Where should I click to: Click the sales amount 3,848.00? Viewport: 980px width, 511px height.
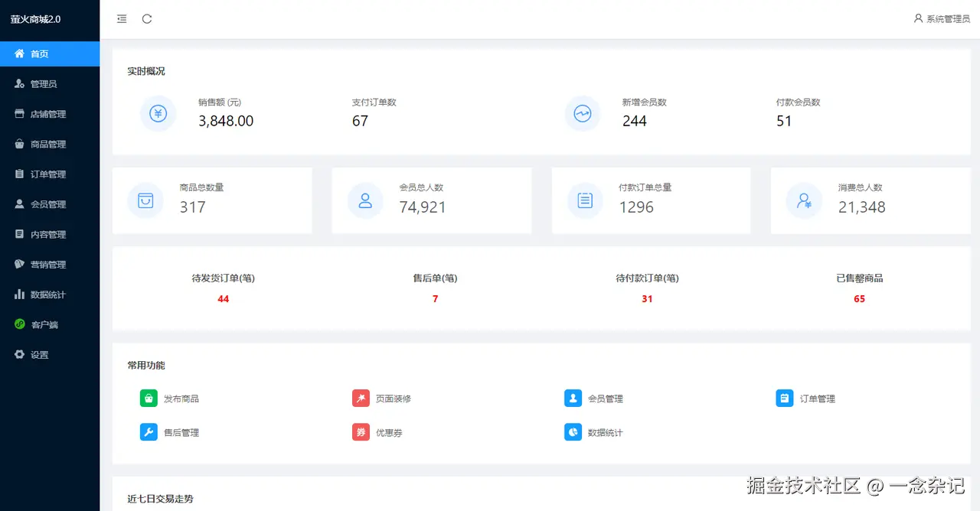pos(226,121)
